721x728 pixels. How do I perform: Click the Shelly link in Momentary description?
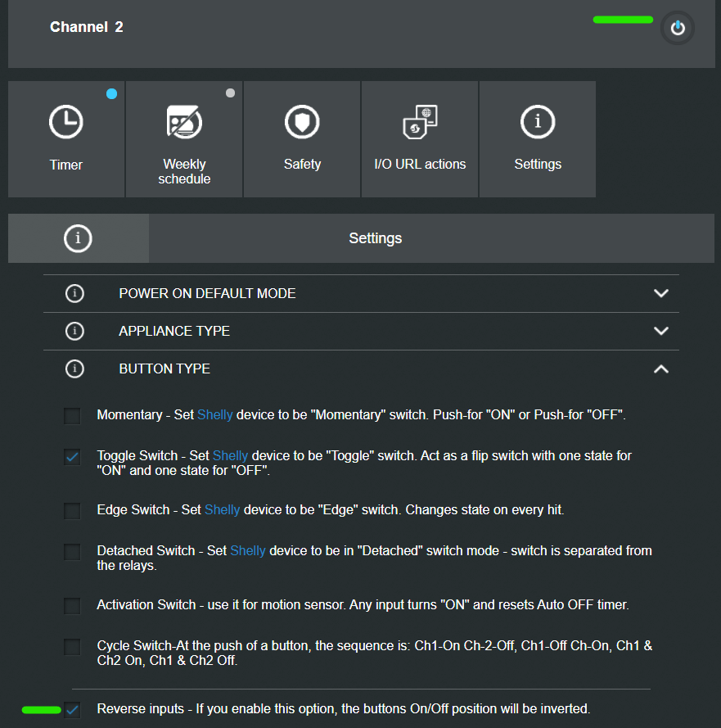click(x=215, y=415)
